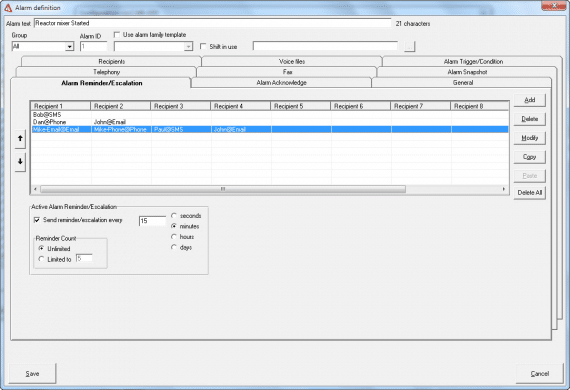Expand the alarm family template dropdown

pyautogui.click(x=188, y=47)
